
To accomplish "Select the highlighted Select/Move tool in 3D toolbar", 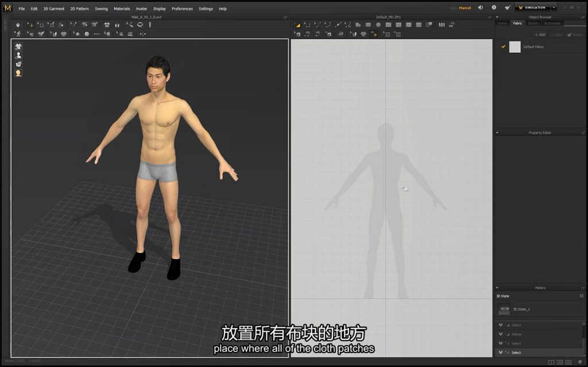I will pos(30,25).
